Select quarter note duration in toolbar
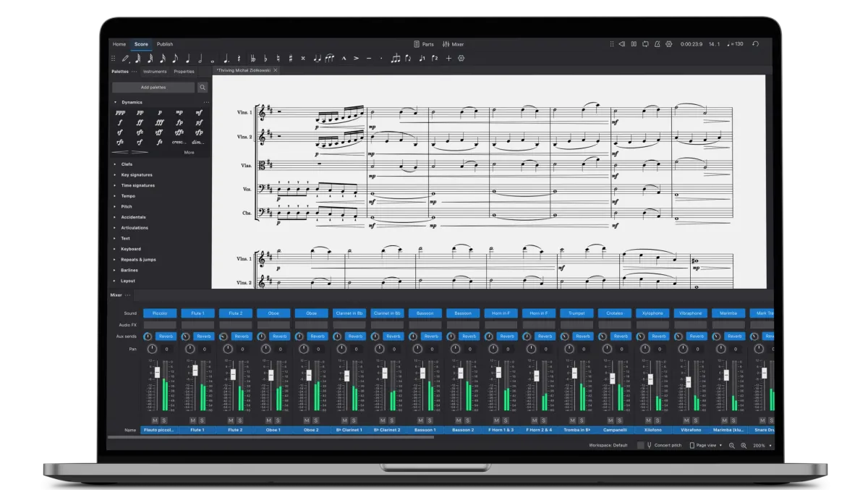Image resolution: width=868 pixels, height=490 pixels. (x=187, y=58)
